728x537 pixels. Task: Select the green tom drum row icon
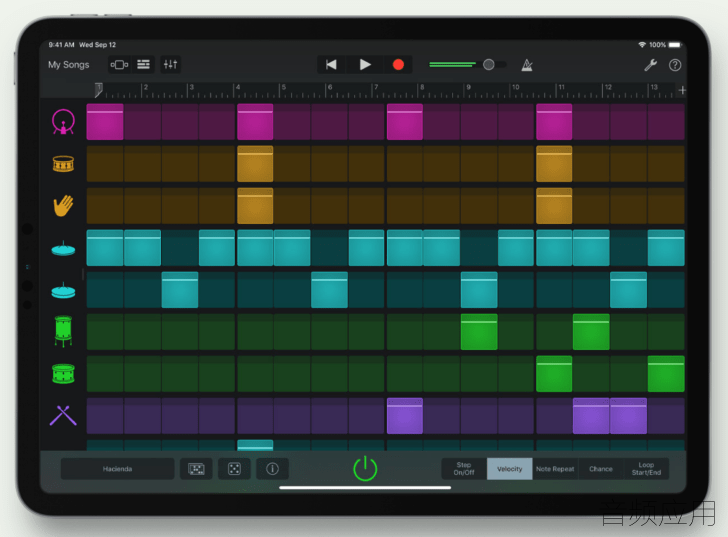coord(63,374)
